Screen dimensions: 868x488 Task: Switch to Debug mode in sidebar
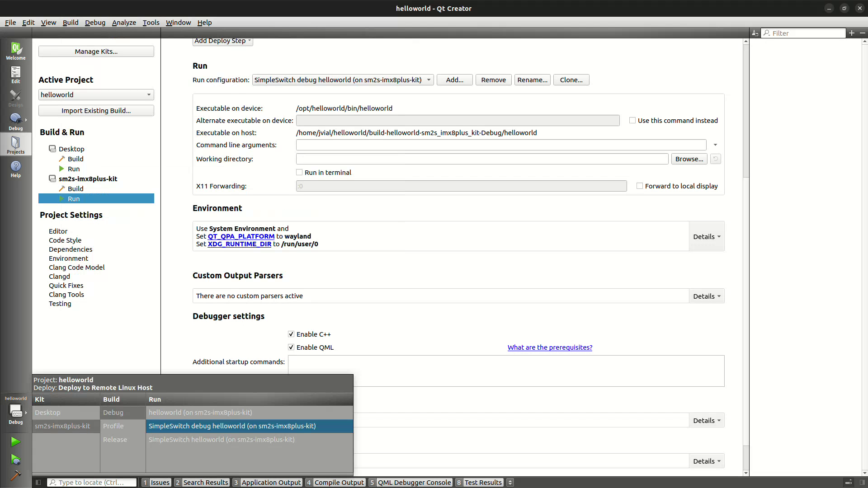[16, 122]
